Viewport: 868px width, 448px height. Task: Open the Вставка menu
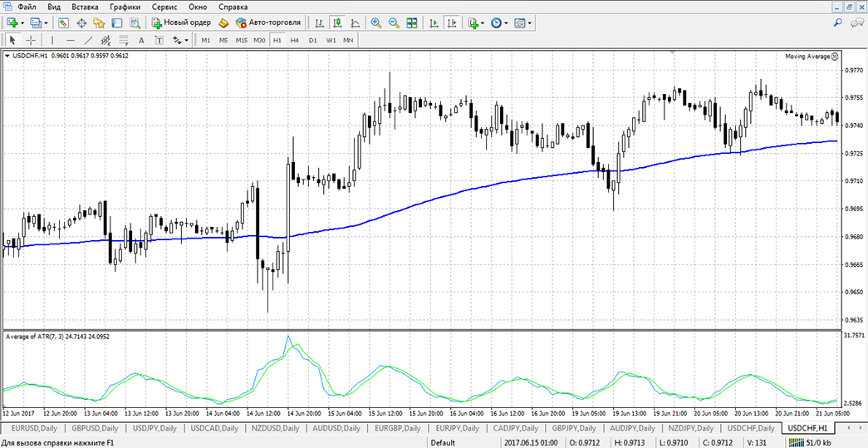(86, 7)
